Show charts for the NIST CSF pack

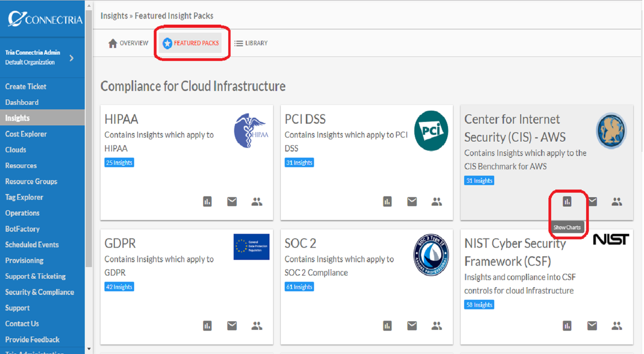tap(567, 326)
